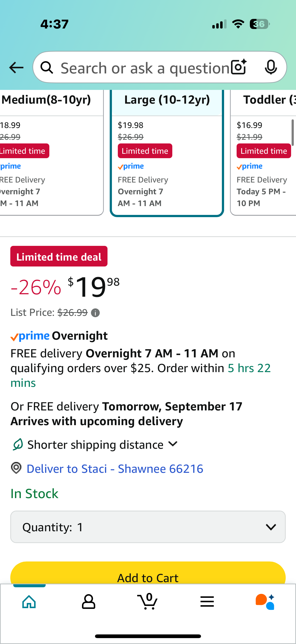Select the Toddler size option

coord(263,153)
